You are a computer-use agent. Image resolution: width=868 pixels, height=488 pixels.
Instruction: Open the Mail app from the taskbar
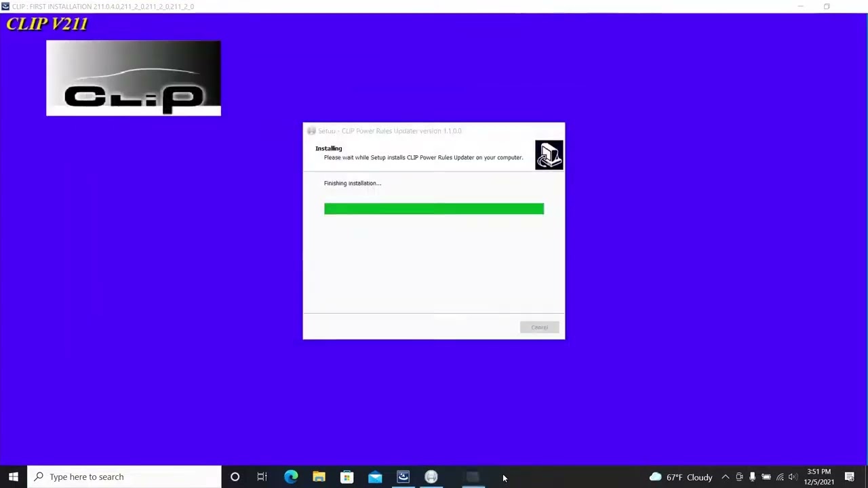[375, 476]
